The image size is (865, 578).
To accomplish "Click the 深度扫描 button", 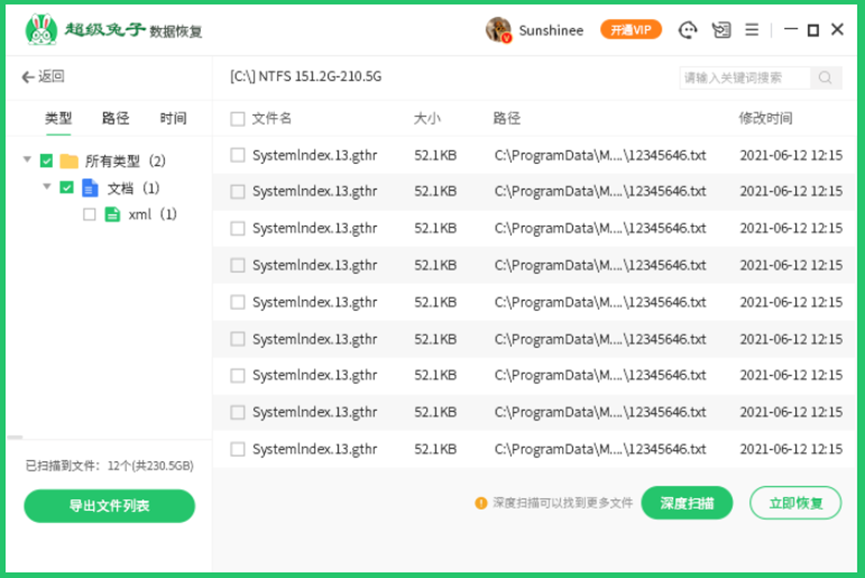I will [x=687, y=503].
